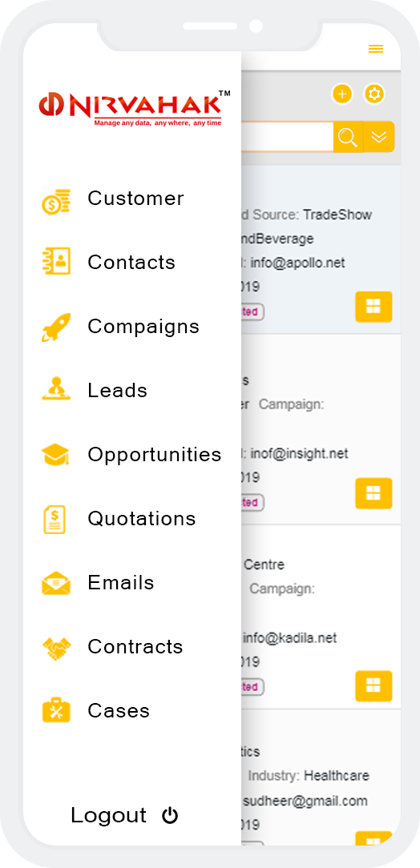Click the Emails envelope icon

(56, 584)
